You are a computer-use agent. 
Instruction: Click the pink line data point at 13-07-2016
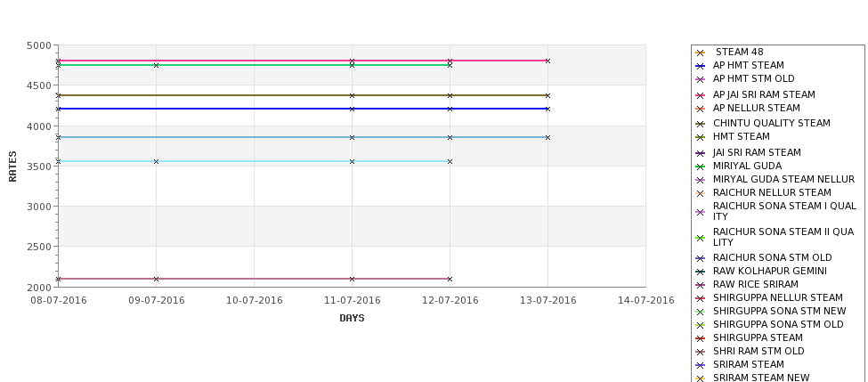coord(548,61)
